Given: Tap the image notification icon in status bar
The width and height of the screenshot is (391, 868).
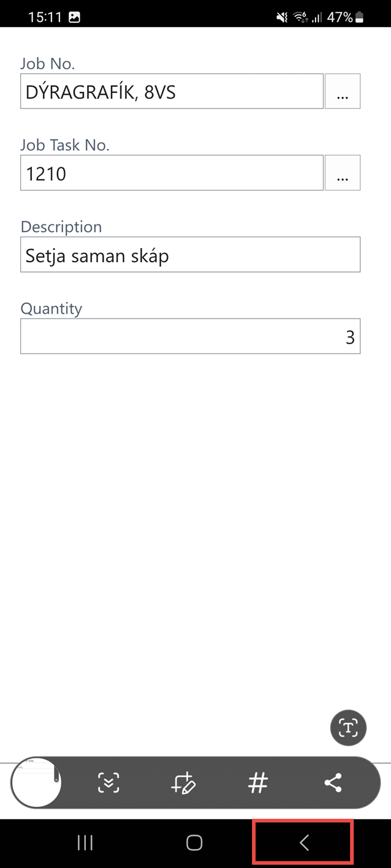Looking at the screenshot, I should [x=74, y=18].
